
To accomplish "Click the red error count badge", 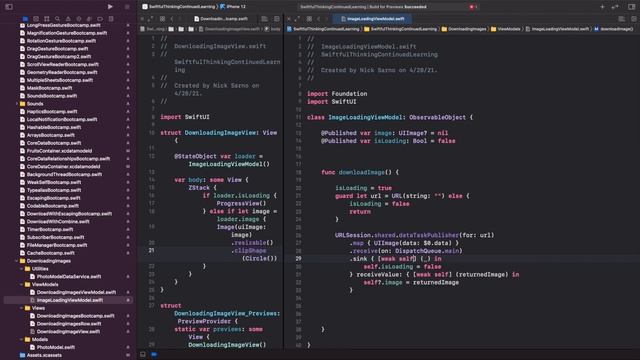I will tap(473, 7).
